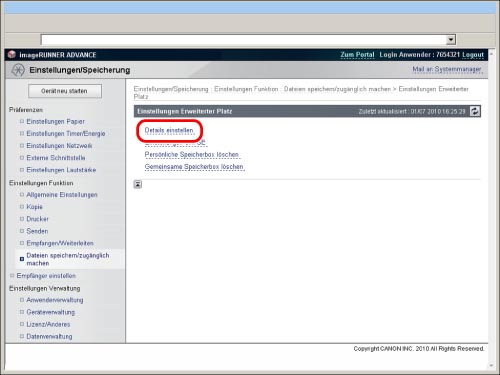Click the back-to-top arrow icon
The width and height of the screenshot is (500, 375).
click(138, 184)
